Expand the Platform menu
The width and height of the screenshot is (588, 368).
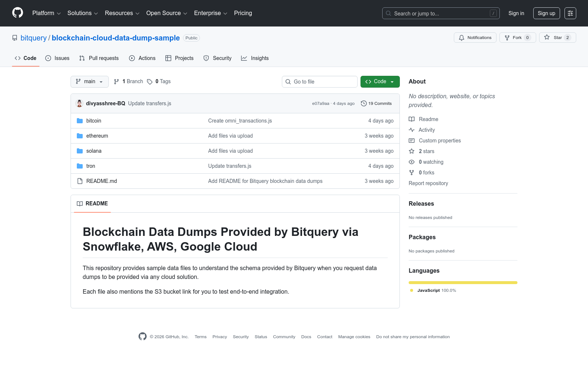point(46,13)
